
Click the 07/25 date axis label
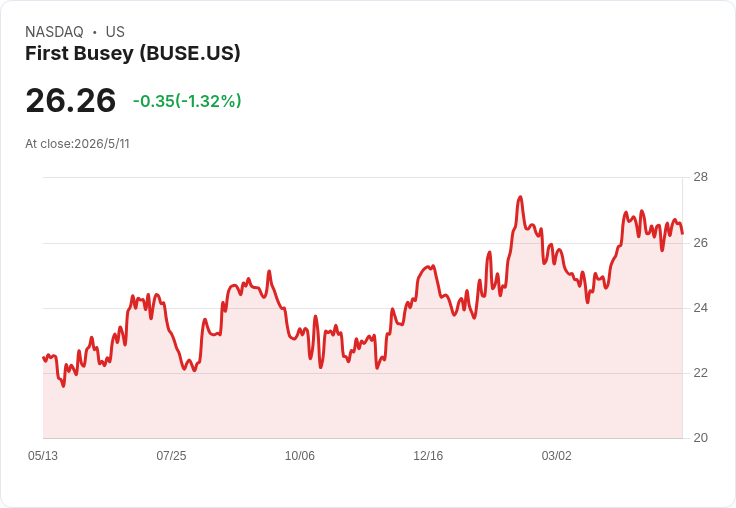171,455
